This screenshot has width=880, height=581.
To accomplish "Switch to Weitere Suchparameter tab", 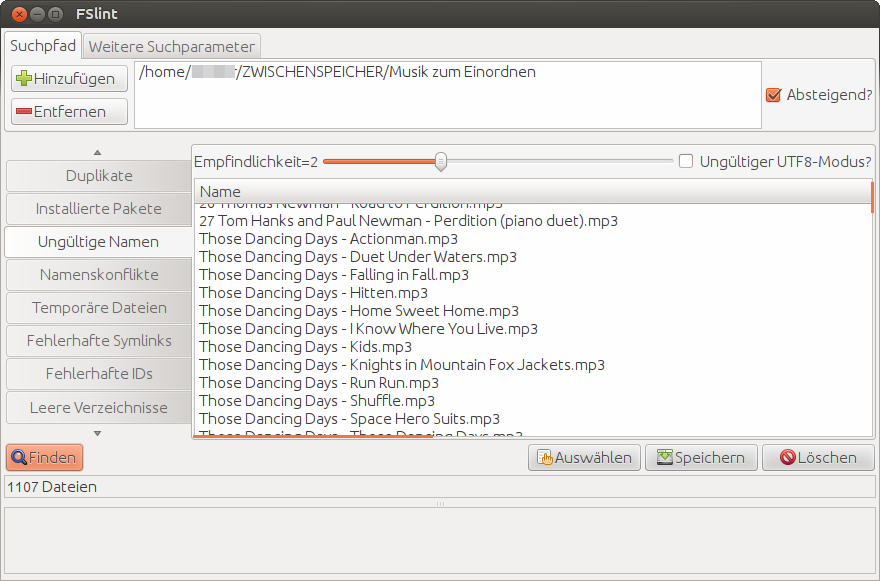I will point(172,46).
